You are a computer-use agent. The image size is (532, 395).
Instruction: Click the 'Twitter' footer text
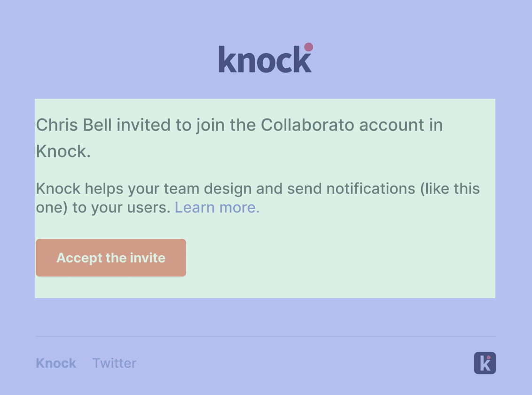pos(114,363)
